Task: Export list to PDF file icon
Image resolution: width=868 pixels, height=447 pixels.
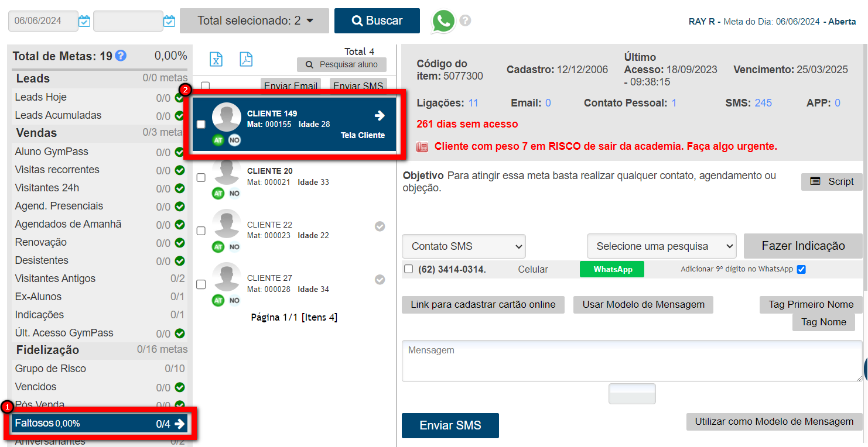Action: pos(246,59)
